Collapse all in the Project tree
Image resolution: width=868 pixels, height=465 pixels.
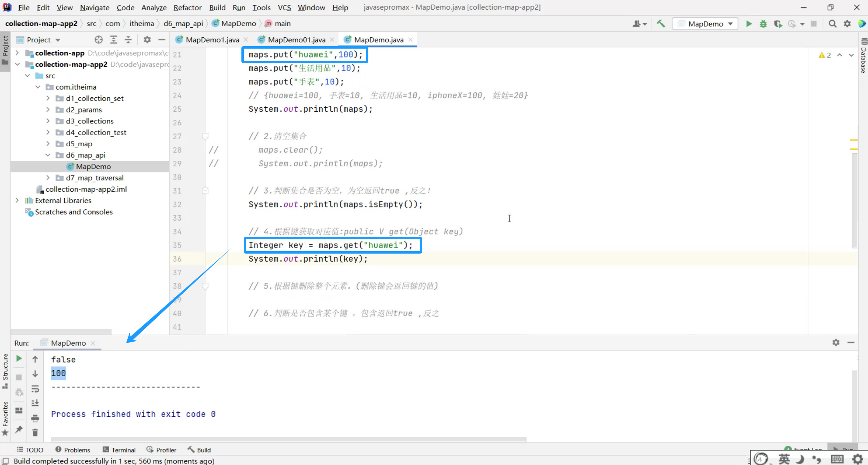point(128,39)
